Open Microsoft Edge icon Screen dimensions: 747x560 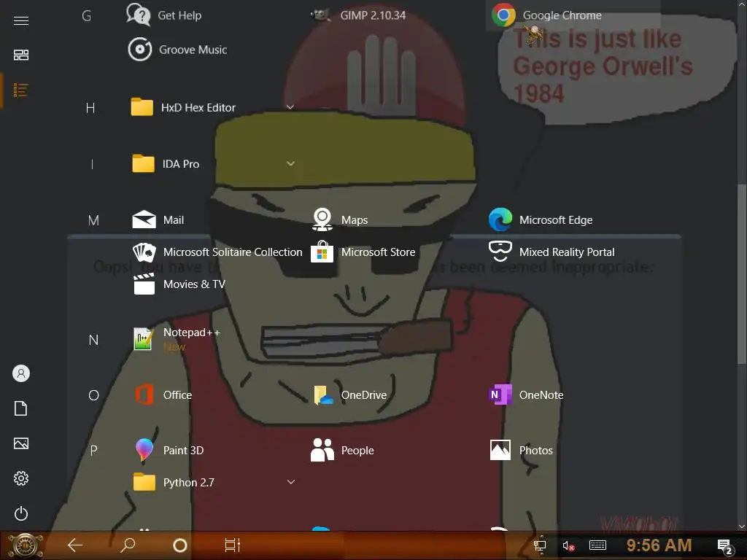point(500,219)
